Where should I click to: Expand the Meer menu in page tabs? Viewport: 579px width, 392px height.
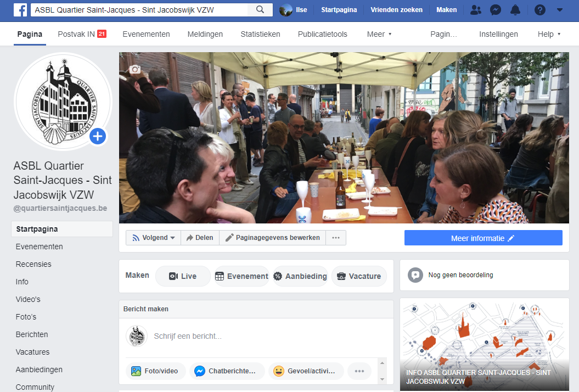click(379, 34)
